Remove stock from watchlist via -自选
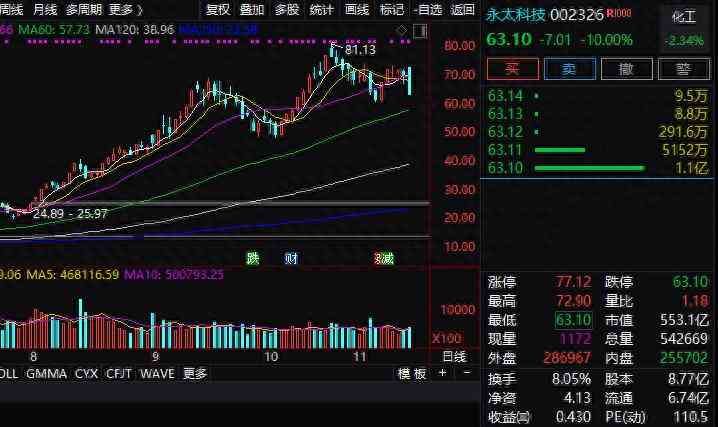This screenshot has width=718, height=427. pyautogui.click(x=427, y=10)
